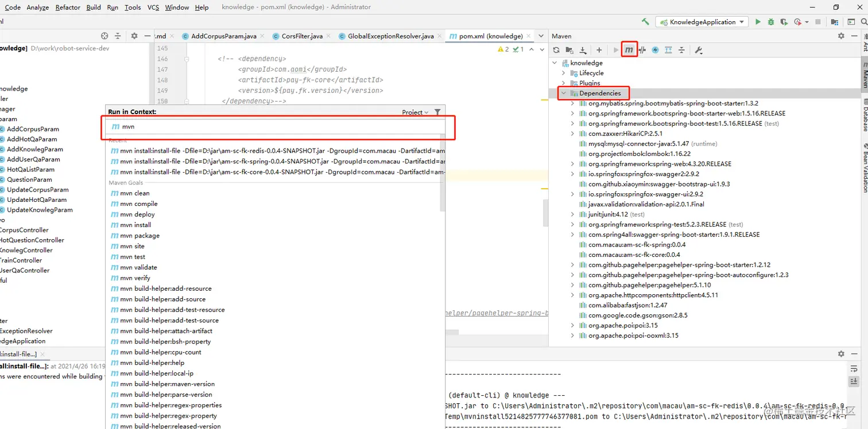Expand com.zaxxer:HikariCP dependency
This screenshot has height=429, width=868.
click(x=572, y=134)
